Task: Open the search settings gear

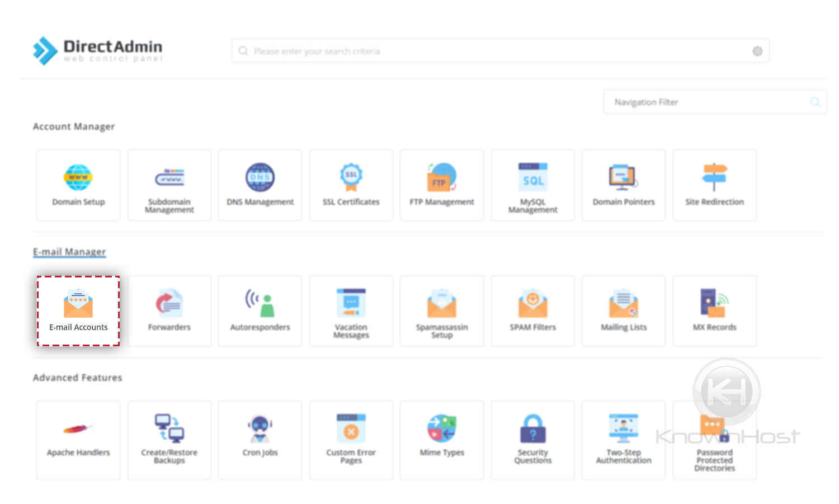Action: click(x=757, y=51)
